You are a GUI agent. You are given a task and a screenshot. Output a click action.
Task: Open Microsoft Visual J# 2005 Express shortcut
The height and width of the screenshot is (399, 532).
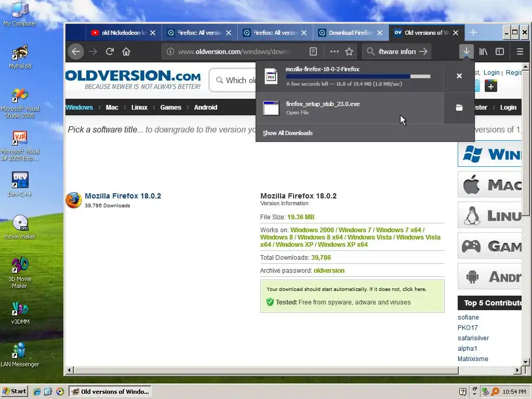[20, 146]
